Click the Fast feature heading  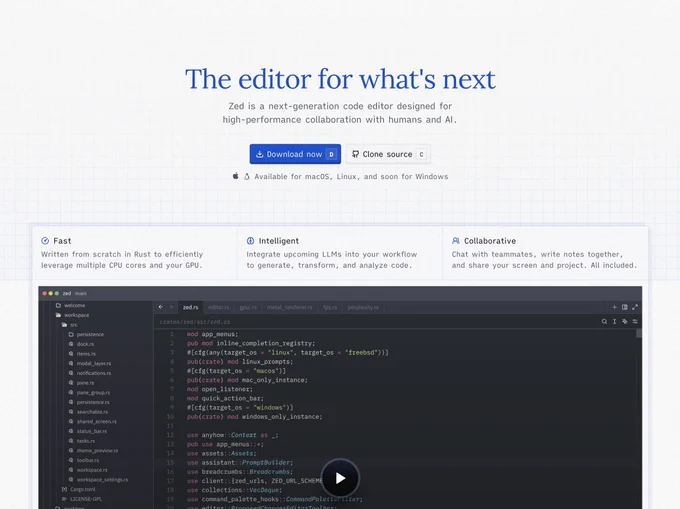tap(62, 241)
